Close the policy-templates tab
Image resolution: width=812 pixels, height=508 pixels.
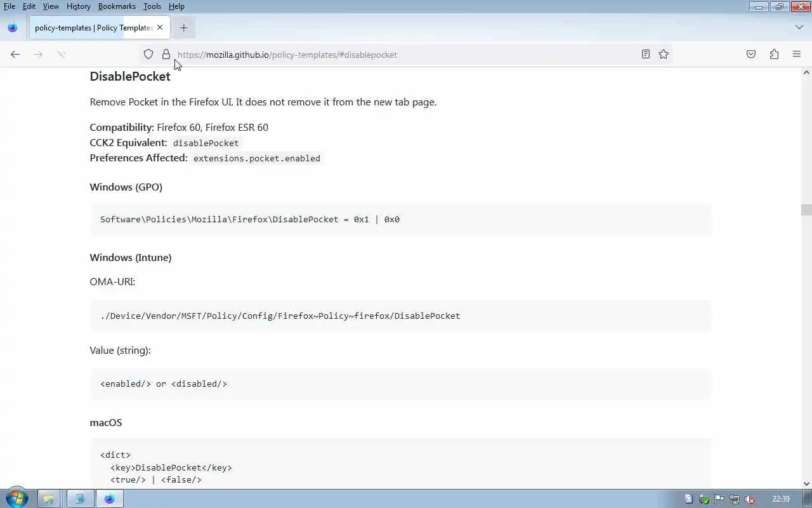pyautogui.click(x=160, y=28)
